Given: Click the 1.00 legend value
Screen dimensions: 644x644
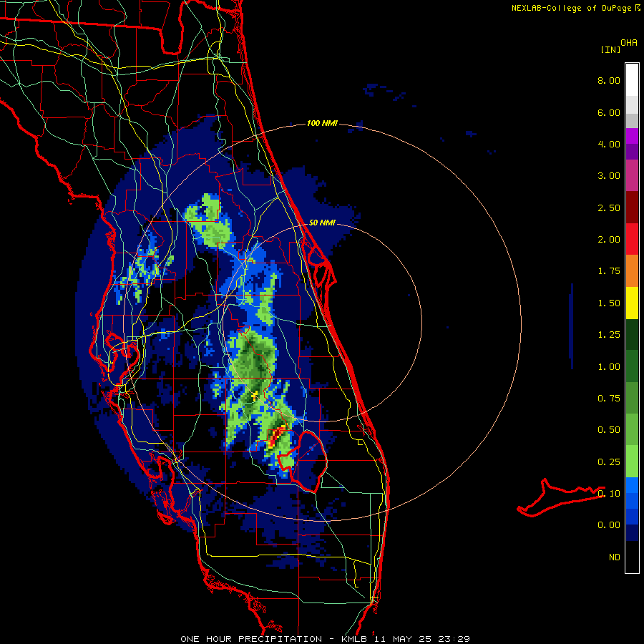Looking at the screenshot, I should (x=609, y=367).
